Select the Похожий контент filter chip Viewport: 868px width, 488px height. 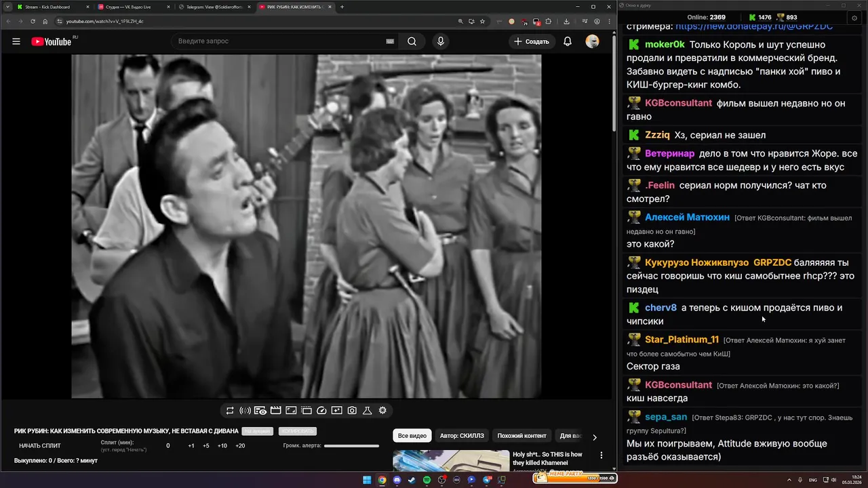521,436
